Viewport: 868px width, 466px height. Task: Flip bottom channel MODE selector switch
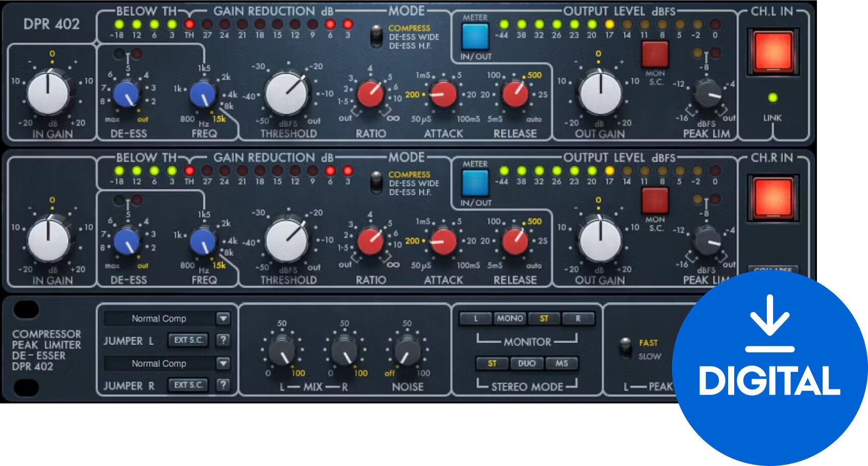click(376, 183)
